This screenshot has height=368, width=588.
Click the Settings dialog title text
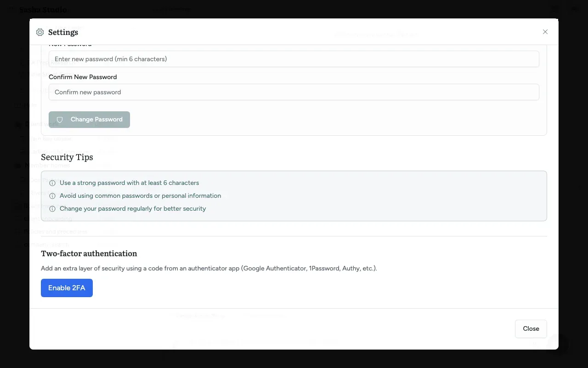[x=63, y=32]
